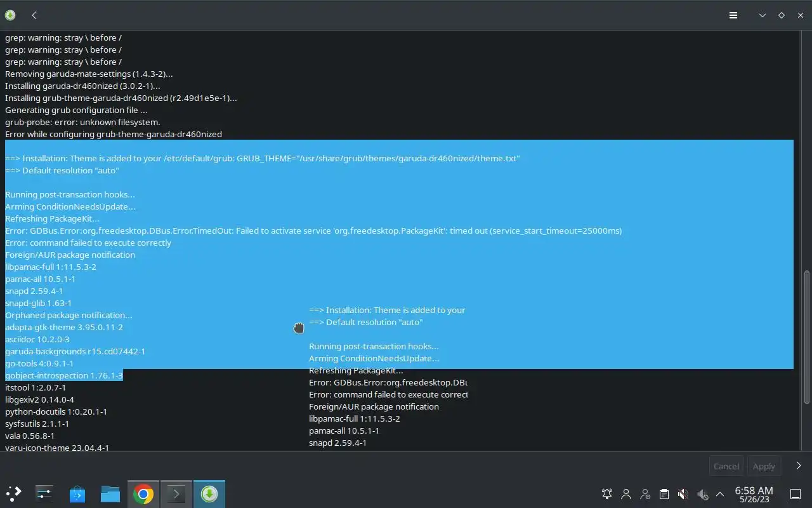Image resolution: width=812 pixels, height=508 pixels.
Task: Expand hidden system tray icons
Action: [x=720, y=494]
